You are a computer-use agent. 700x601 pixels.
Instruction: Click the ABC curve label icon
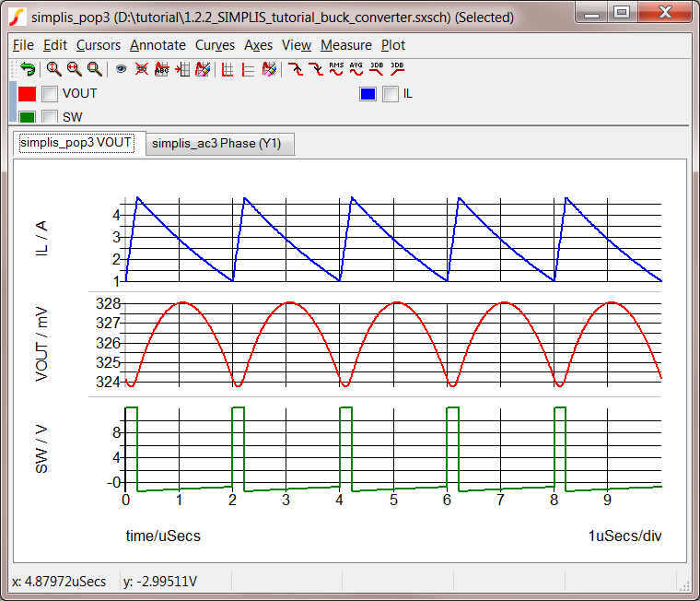pyautogui.click(x=162, y=69)
